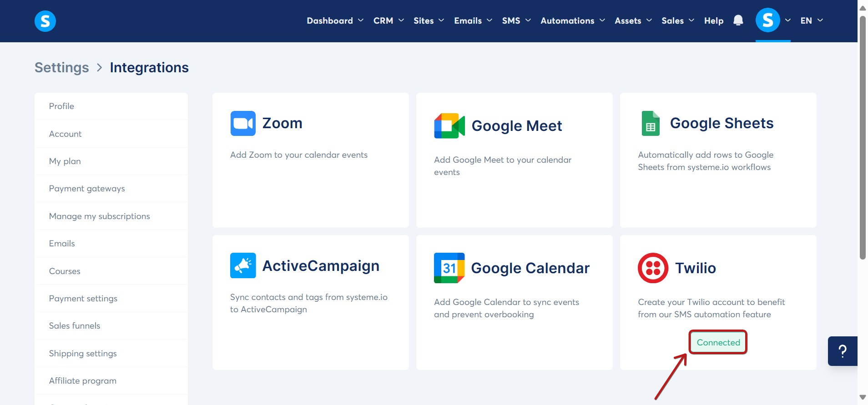
Task: Open Emails settings in the sidebar
Action: click(111, 244)
